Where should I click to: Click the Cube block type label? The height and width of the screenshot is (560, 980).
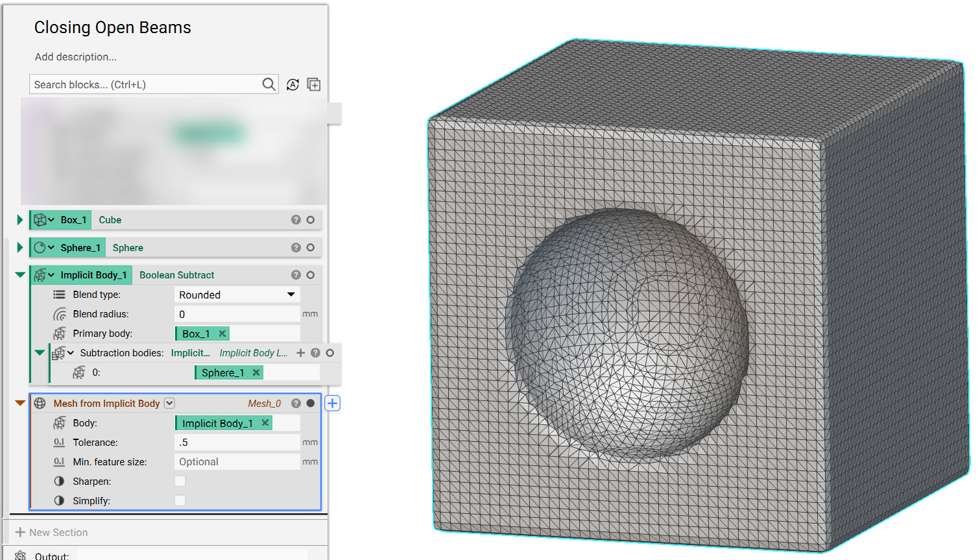[110, 220]
